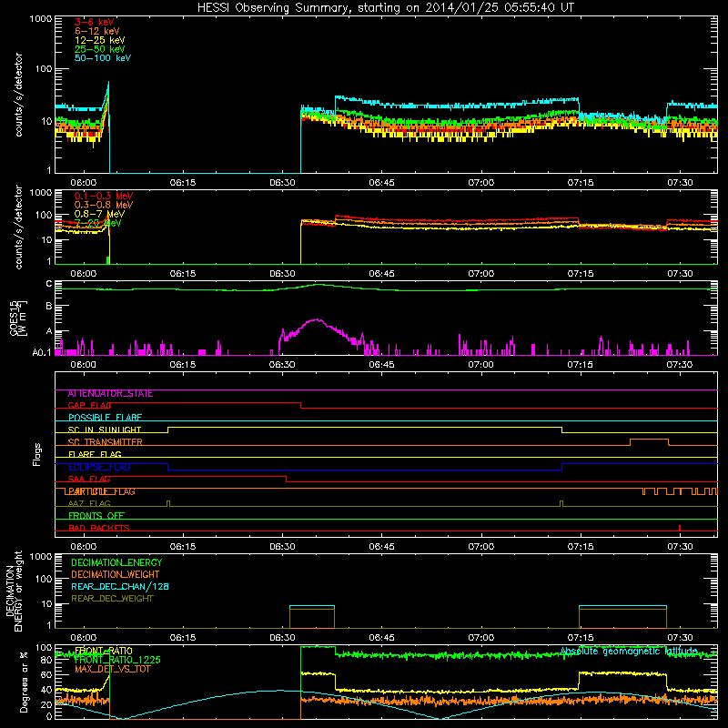This screenshot has height=728, width=728.
Task: Click the 0.1-0.3 MeV legend label
Action: [x=104, y=196]
